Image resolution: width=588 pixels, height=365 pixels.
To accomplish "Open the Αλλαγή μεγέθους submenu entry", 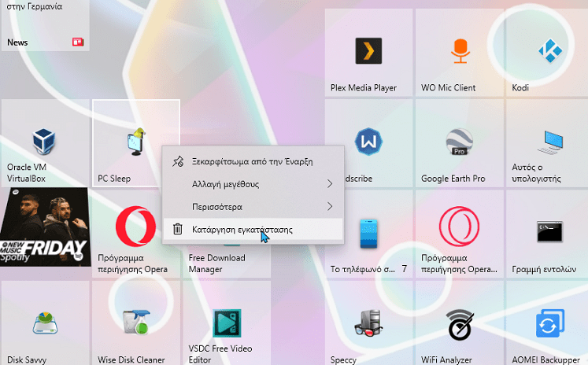I will (253, 184).
